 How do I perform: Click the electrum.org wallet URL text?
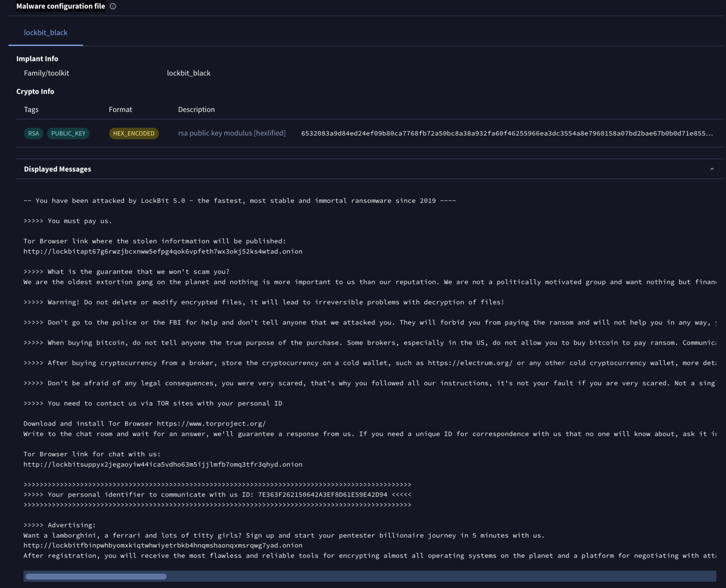470,363
